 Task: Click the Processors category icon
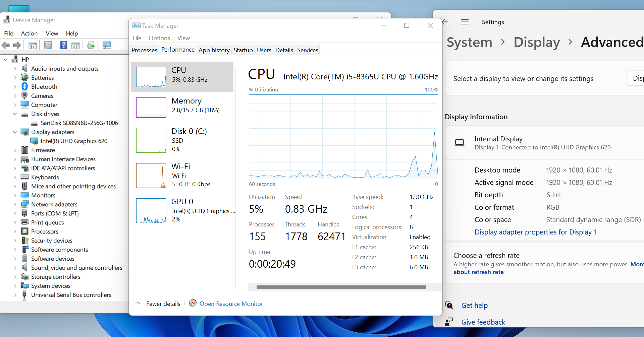pyautogui.click(x=24, y=231)
